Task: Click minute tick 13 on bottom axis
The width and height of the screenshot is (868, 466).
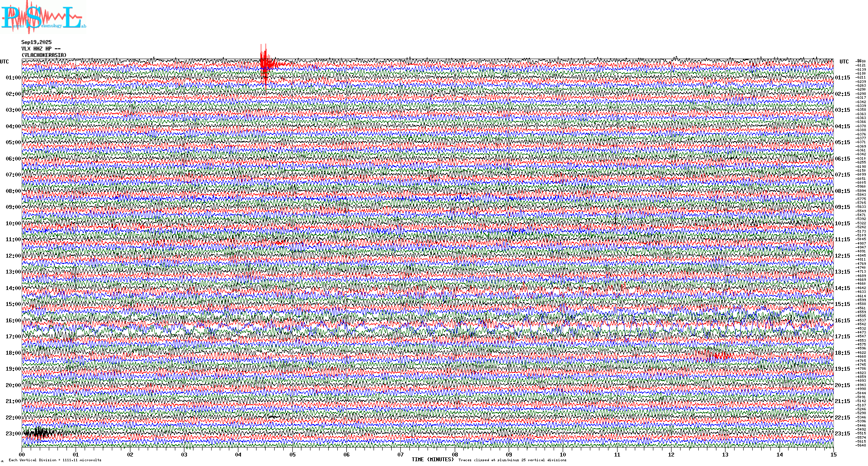Action: 725,455
